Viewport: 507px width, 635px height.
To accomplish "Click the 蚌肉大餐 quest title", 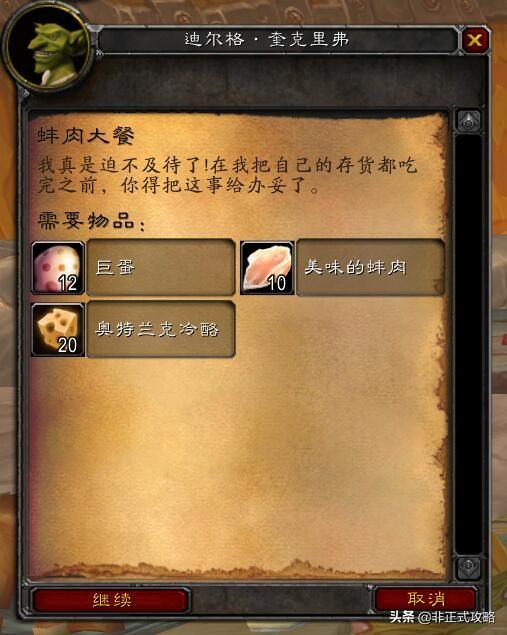I will click(86, 136).
